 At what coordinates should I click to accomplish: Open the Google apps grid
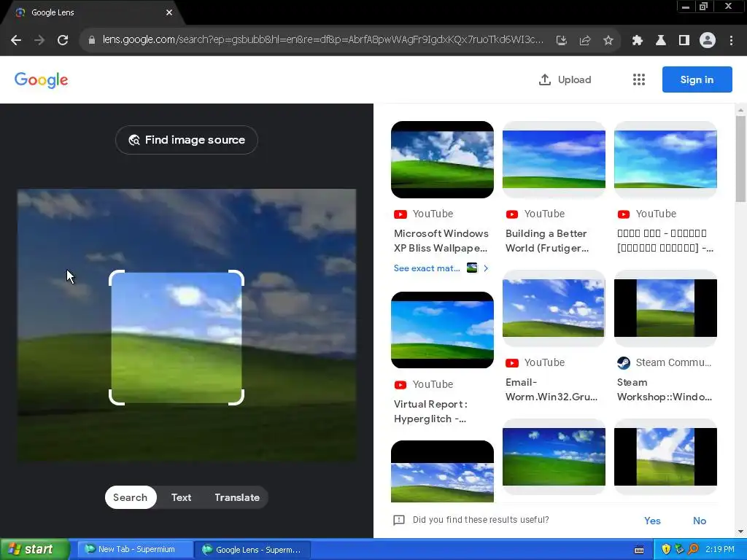tap(639, 79)
